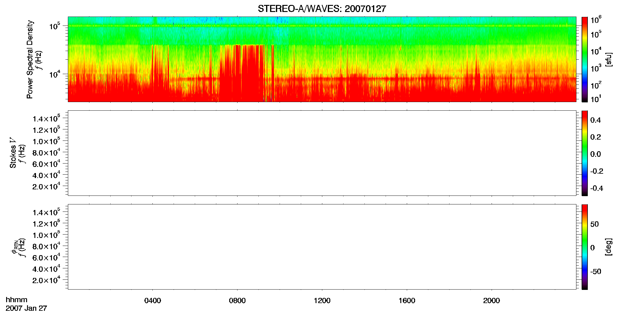Click the φRTN degrees color bar

pos(584,247)
